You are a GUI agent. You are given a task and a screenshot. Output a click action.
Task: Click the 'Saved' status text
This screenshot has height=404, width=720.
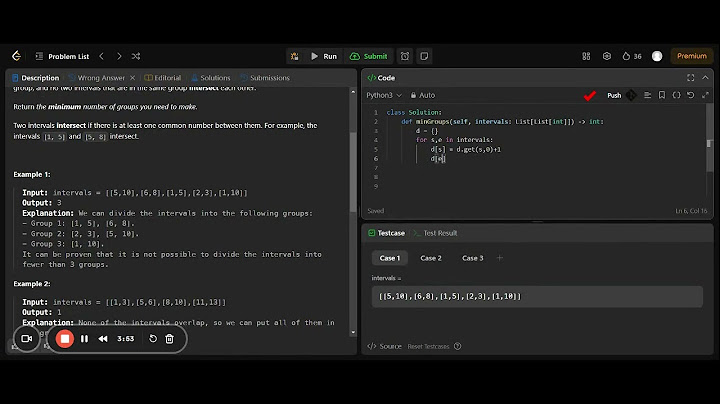pos(376,211)
